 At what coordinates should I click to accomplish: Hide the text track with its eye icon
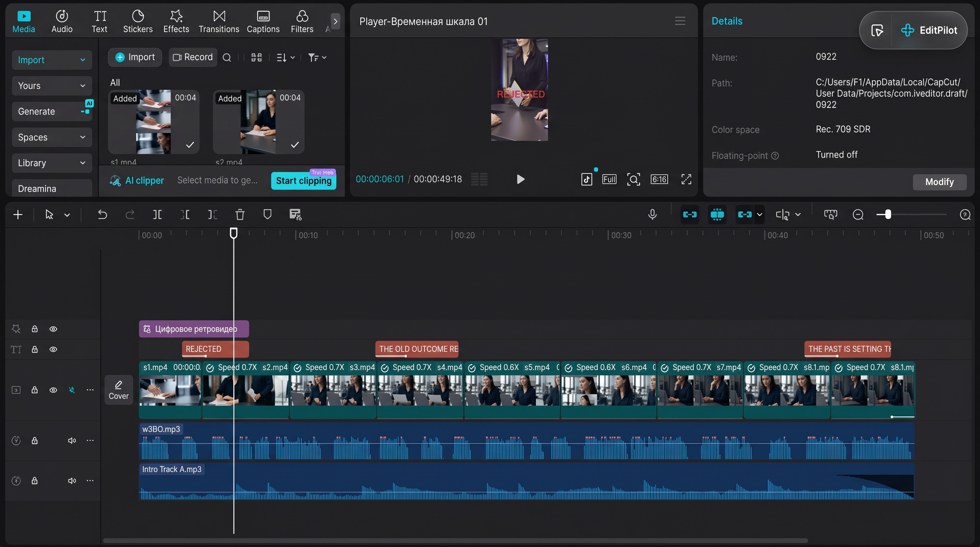tap(53, 349)
